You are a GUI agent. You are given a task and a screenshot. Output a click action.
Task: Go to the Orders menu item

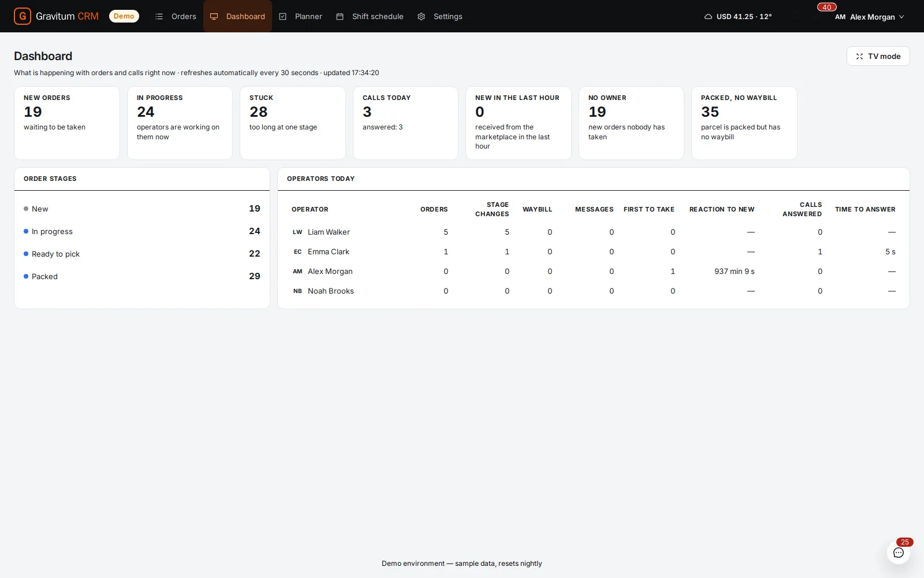176,16
